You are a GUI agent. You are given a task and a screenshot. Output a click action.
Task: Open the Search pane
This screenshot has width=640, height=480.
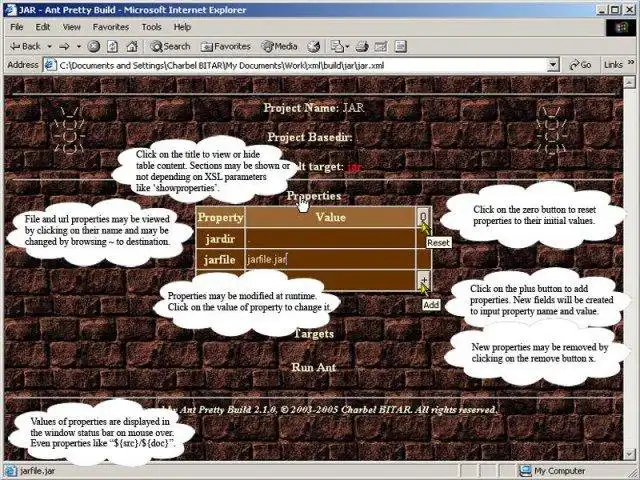point(170,47)
